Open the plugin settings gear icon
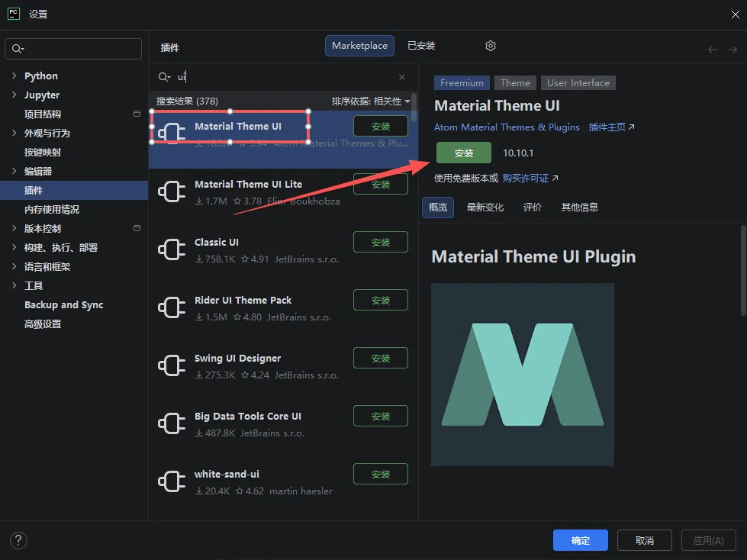The width and height of the screenshot is (747, 560). pyautogui.click(x=490, y=46)
